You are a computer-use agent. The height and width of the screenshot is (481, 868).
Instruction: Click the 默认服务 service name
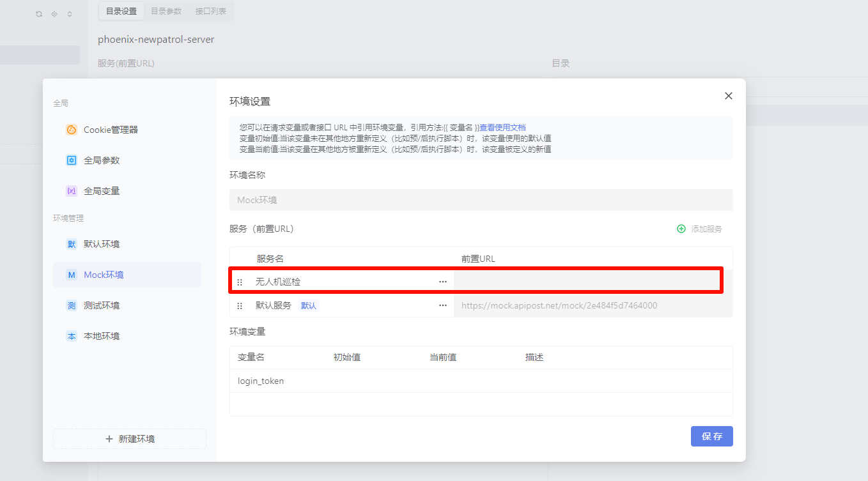point(274,306)
